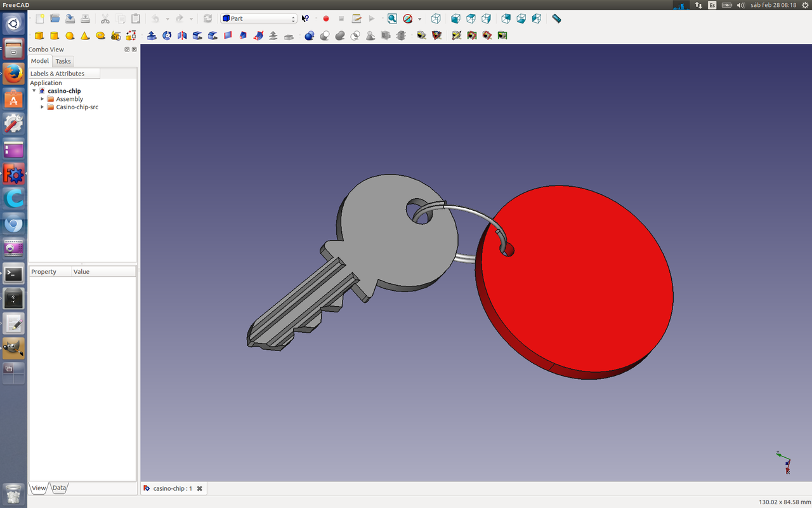Launch Firefox from the dock

(x=13, y=74)
